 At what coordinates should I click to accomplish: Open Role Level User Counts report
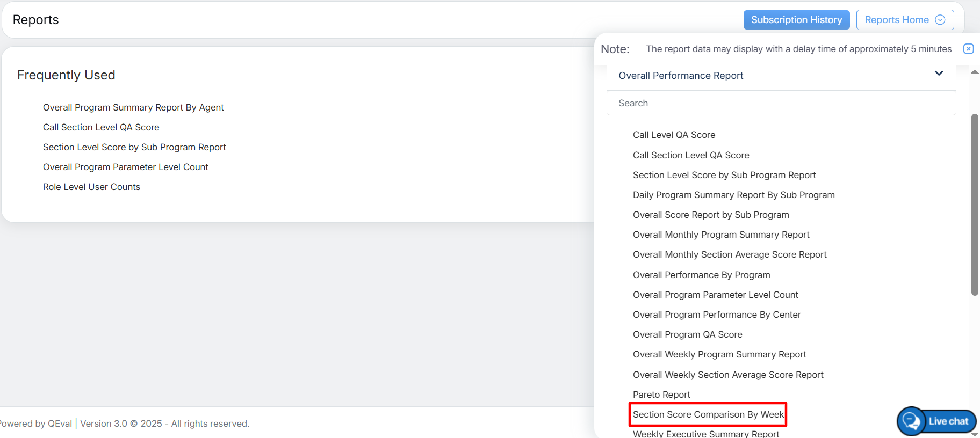click(x=91, y=187)
